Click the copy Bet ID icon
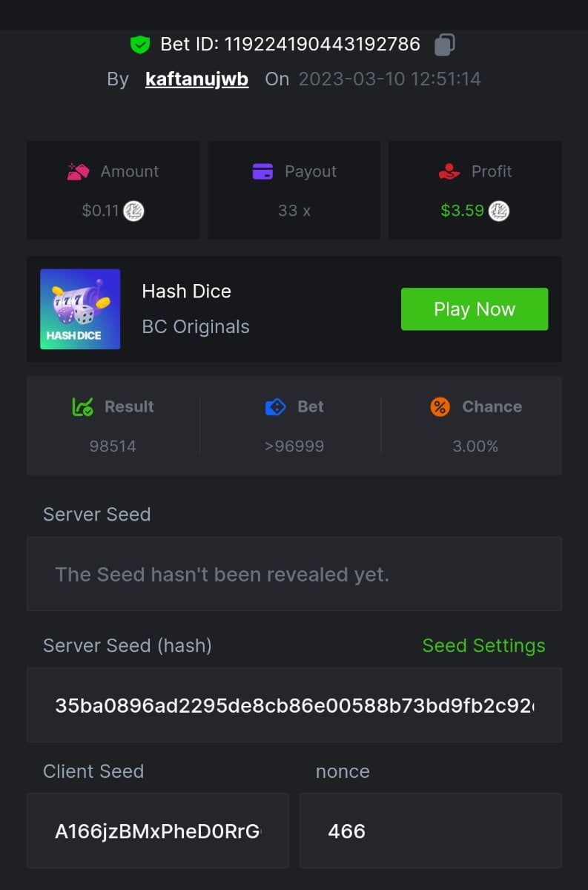The height and width of the screenshot is (890, 588). (x=444, y=44)
